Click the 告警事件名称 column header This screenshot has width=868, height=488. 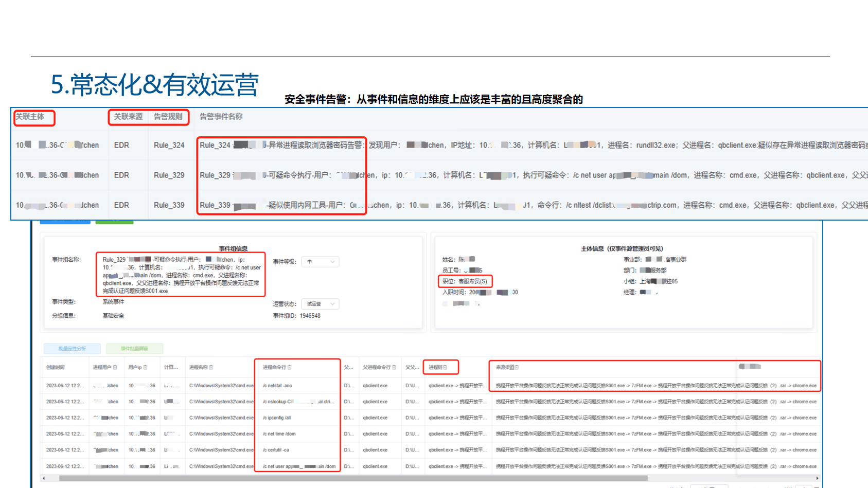221,117
